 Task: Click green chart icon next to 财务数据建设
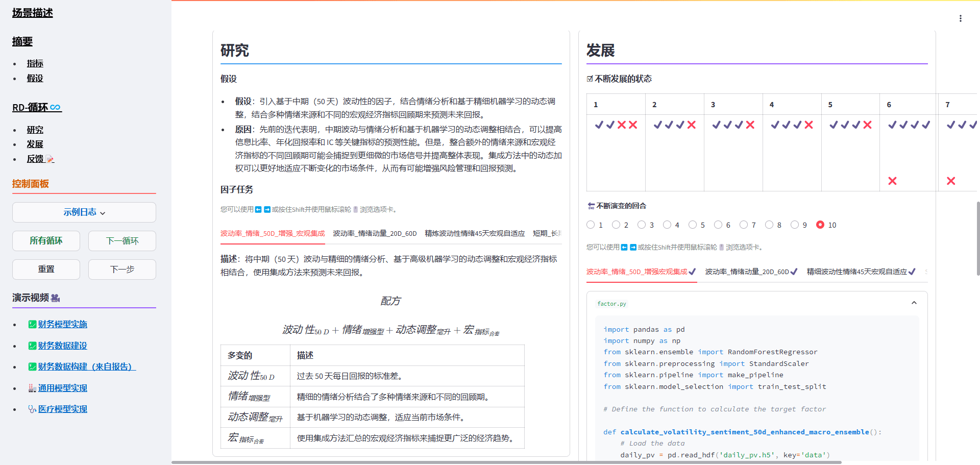[x=32, y=346]
